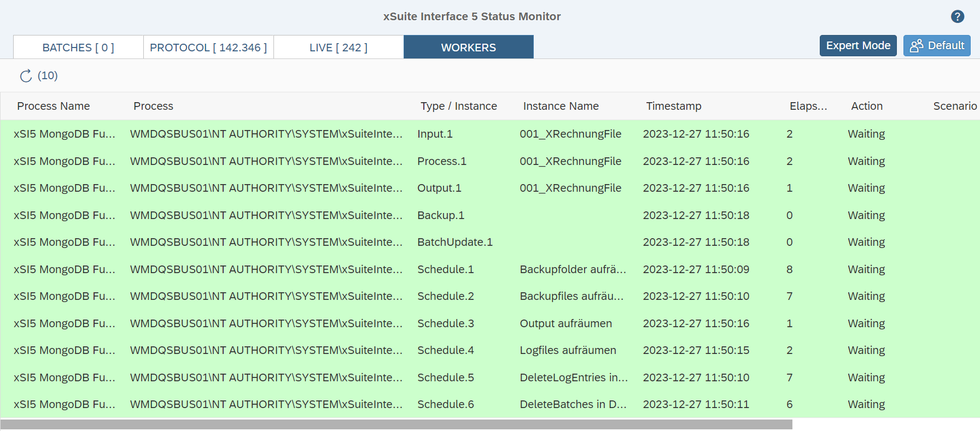Select the Schedule.5 type cell
The image size is (980, 431).
pyautogui.click(x=446, y=377)
